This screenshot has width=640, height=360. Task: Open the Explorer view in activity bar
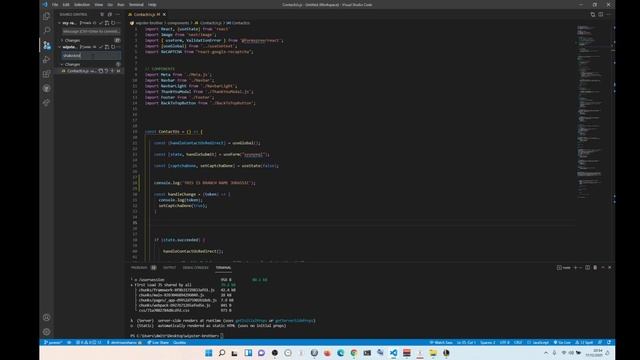click(47, 16)
